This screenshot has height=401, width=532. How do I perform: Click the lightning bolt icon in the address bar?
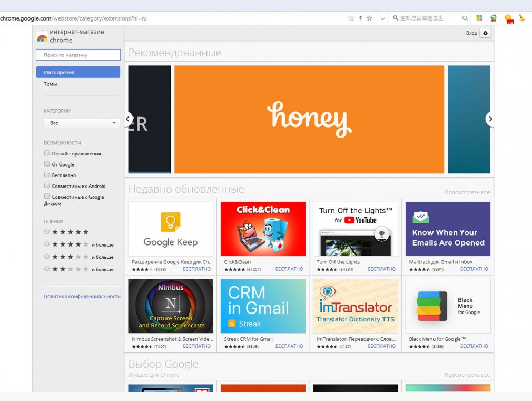[361, 18]
